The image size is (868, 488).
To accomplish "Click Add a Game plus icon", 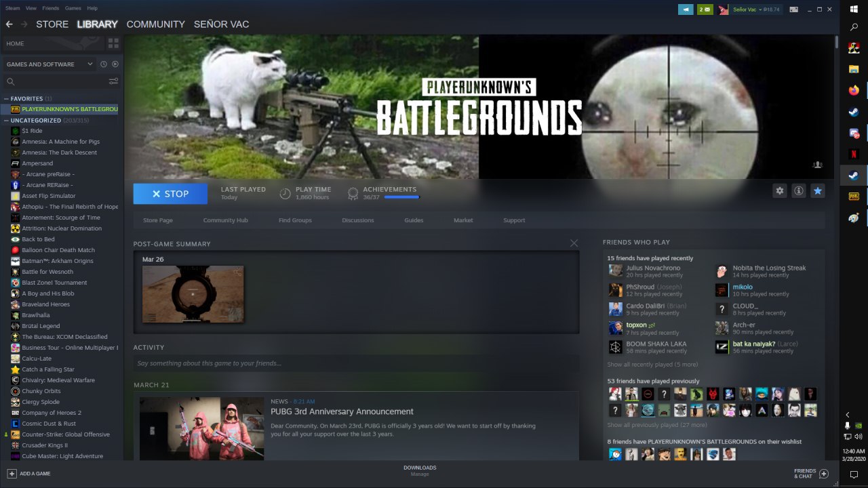I will (12, 473).
